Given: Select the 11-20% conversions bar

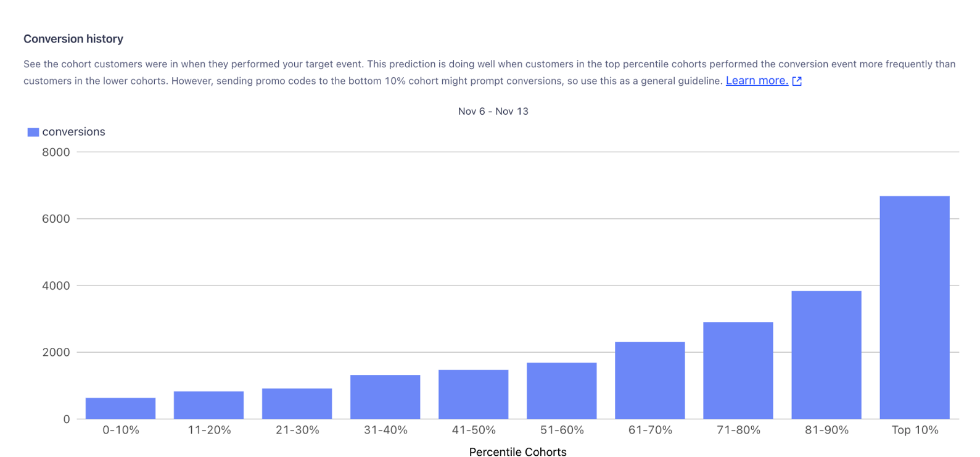Looking at the screenshot, I should point(208,405).
